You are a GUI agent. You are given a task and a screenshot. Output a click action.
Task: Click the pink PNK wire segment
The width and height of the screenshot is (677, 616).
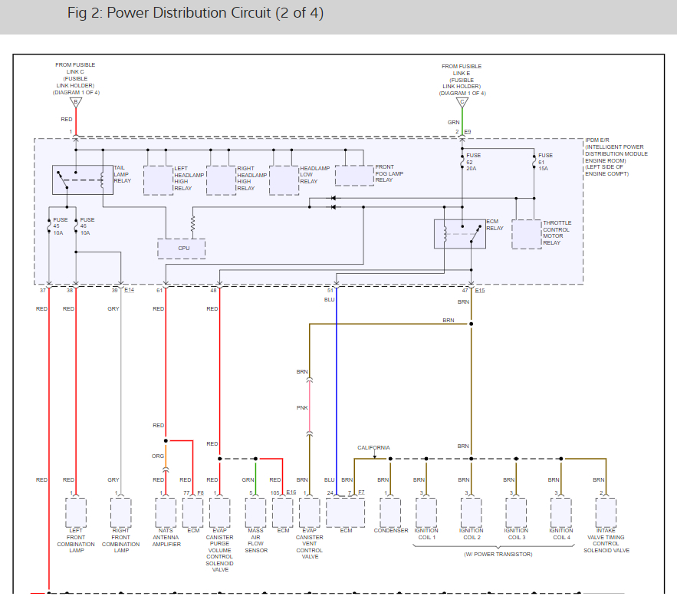click(309, 407)
